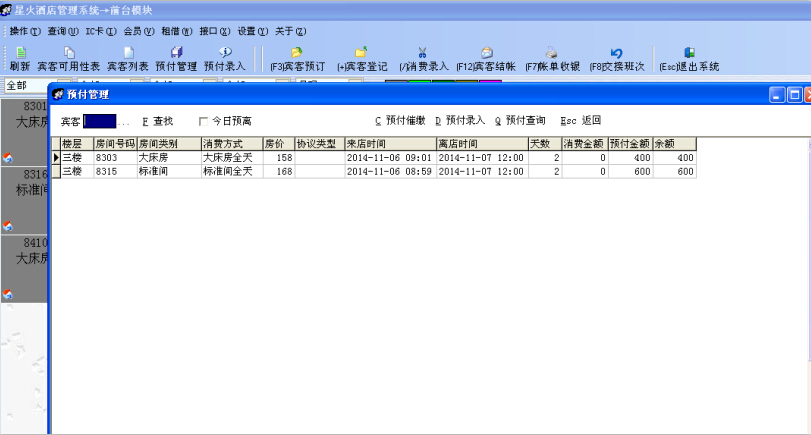The height and width of the screenshot is (435, 811).
Task: Click the 预付录入 toolbar icon
Action: pos(225,58)
